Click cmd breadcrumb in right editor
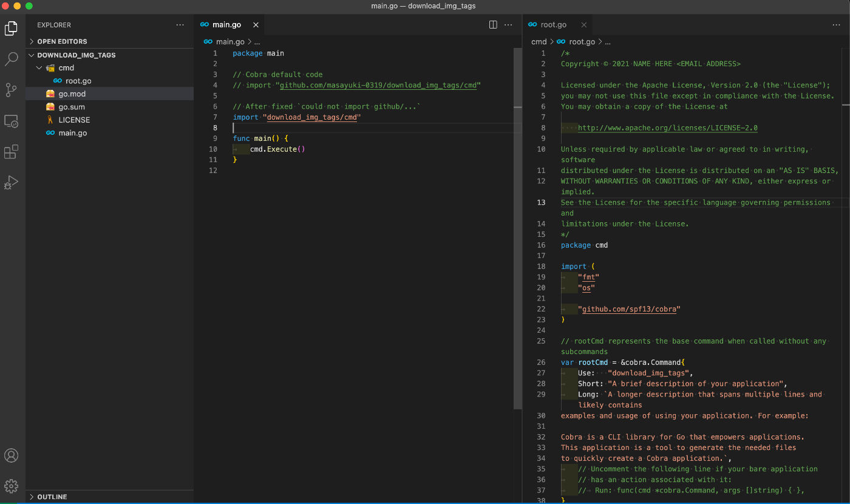Viewport: 850px width, 504px height. point(539,42)
